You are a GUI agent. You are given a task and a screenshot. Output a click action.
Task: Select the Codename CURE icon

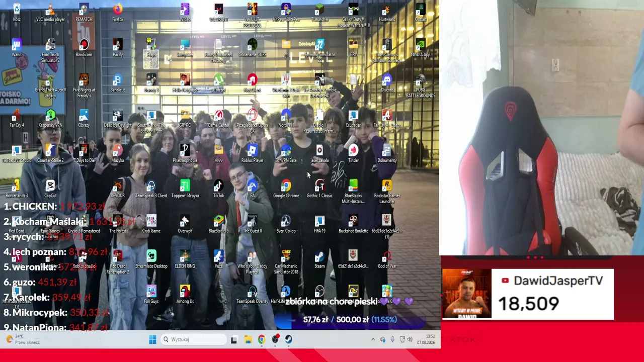[252, 48]
